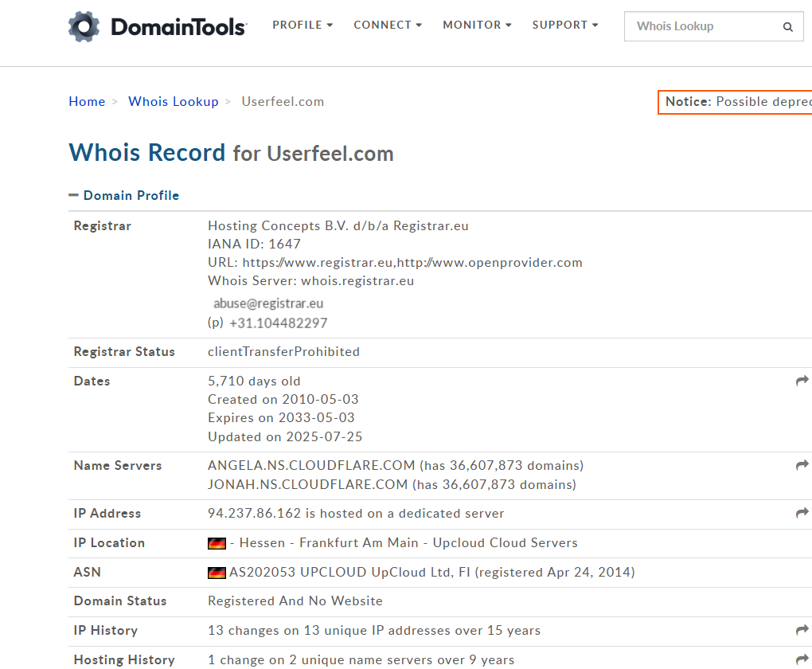Click Created on 2010-05-03 text
812x669 pixels.
pos(283,400)
